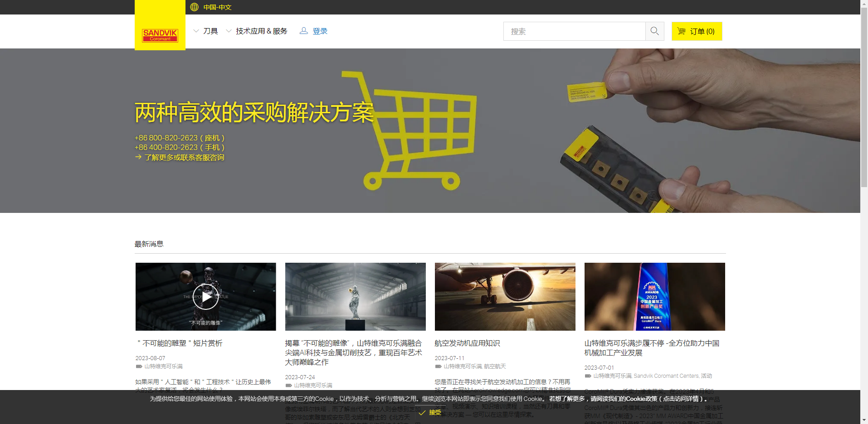Screen dimensions: 868x424
Task: Click the user profile icon
Action: coord(304,31)
